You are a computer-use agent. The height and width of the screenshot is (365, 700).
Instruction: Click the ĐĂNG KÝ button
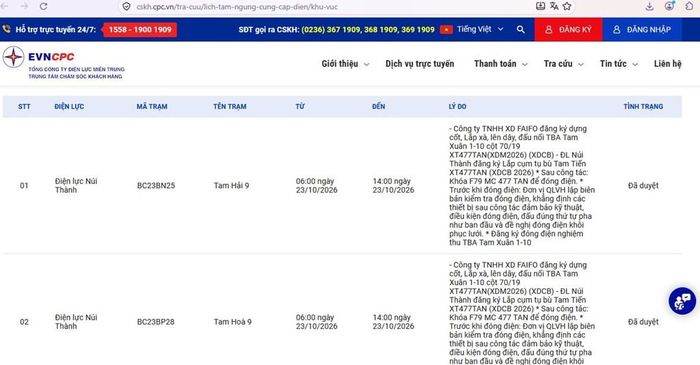[x=568, y=29]
